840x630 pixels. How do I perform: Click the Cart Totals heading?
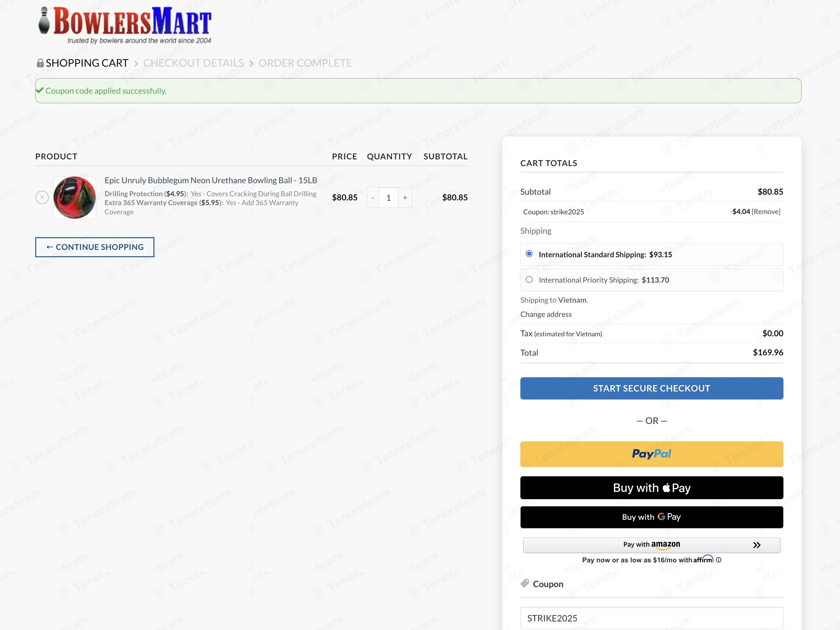click(549, 163)
